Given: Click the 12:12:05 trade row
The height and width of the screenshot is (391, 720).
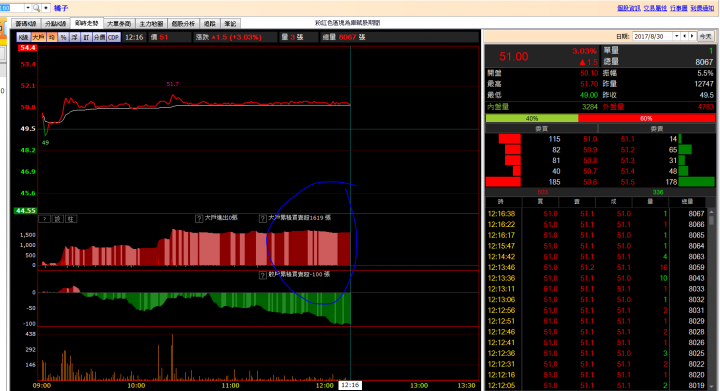Looking at the screenshot, I should pyautogui.click(x=596, y=385).
